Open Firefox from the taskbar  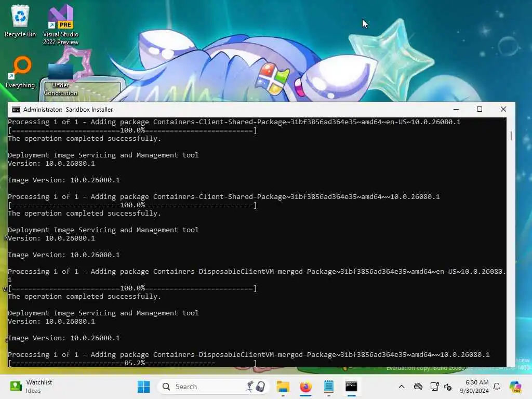tap(305, 387)
